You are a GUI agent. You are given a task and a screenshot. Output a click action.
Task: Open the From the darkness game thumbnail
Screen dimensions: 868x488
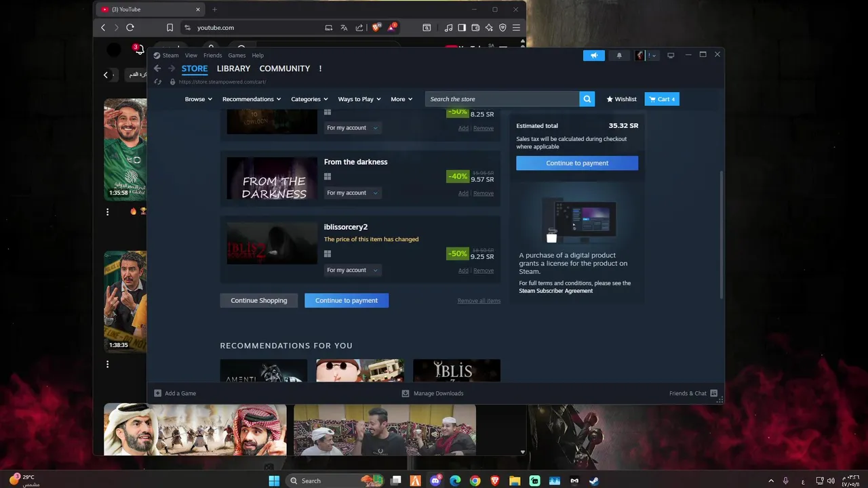[x=272, y=180]
